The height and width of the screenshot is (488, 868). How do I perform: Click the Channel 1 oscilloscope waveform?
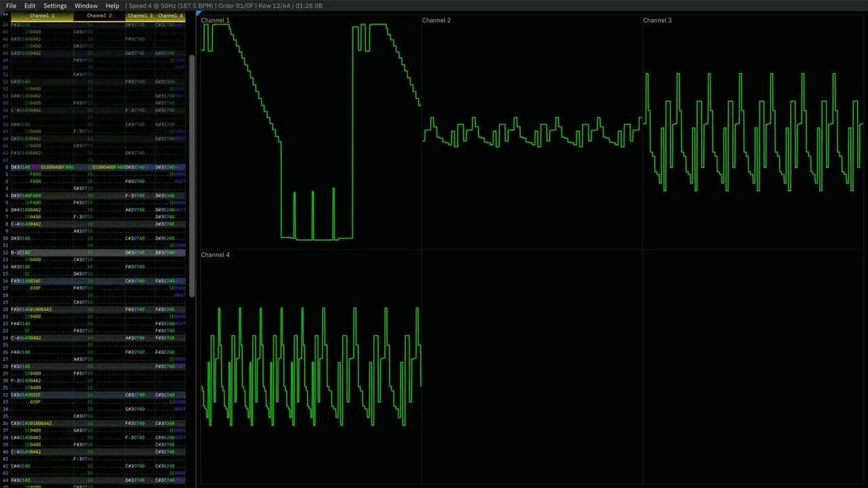coord(311,132)
